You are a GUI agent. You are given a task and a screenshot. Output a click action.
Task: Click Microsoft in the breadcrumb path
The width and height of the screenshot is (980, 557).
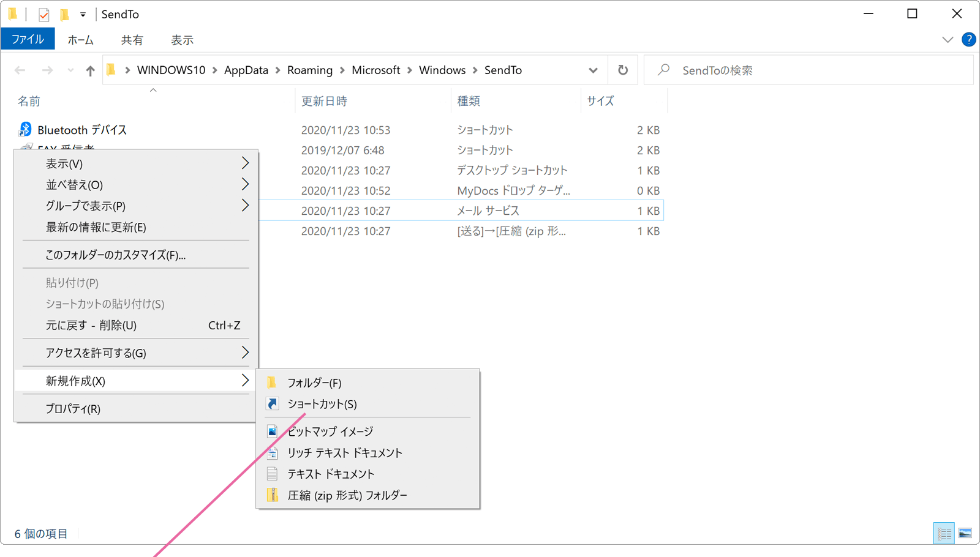coord(375,70)
